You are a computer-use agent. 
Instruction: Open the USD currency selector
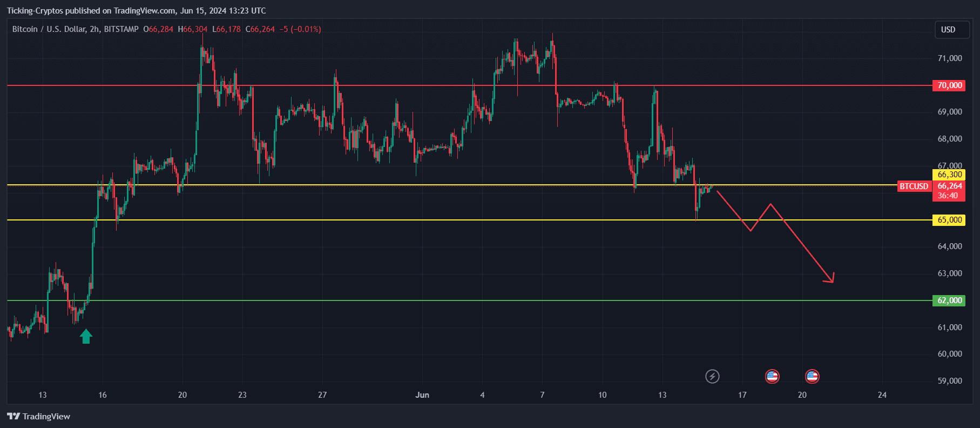click(948, 30)
